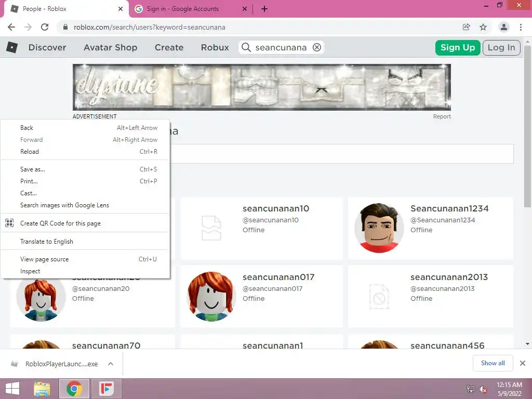Click the Roblox logo home icon
Screen dimensions: 532x399
pos(12,47)
